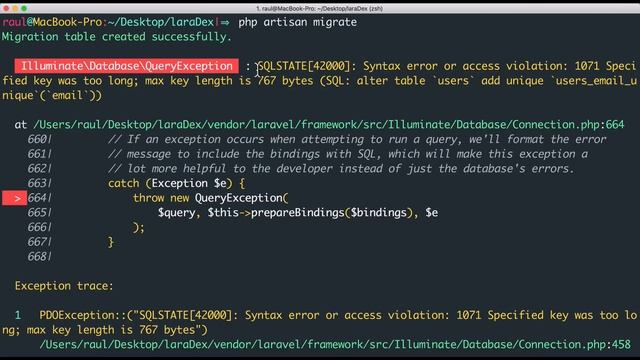This screenshot has height=360, width=640.
Task: Click the prompt path '~/Desktop/laraDex'
Action: 161,22
